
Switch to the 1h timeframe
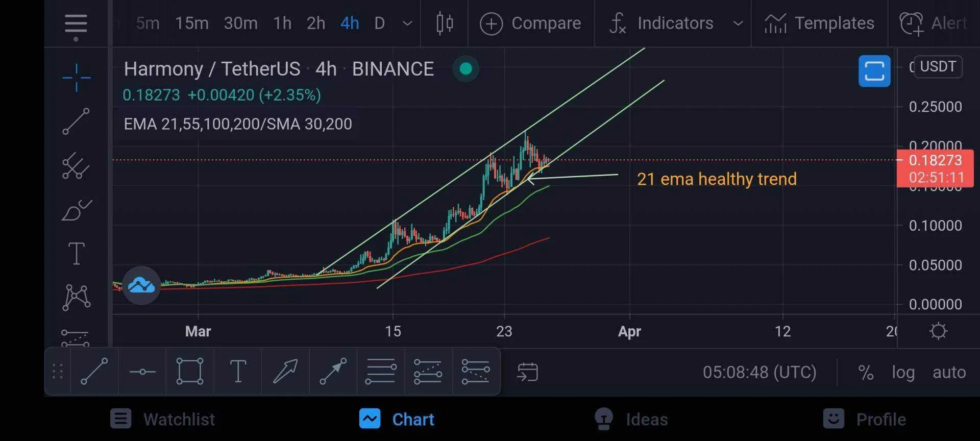[282, 23]
